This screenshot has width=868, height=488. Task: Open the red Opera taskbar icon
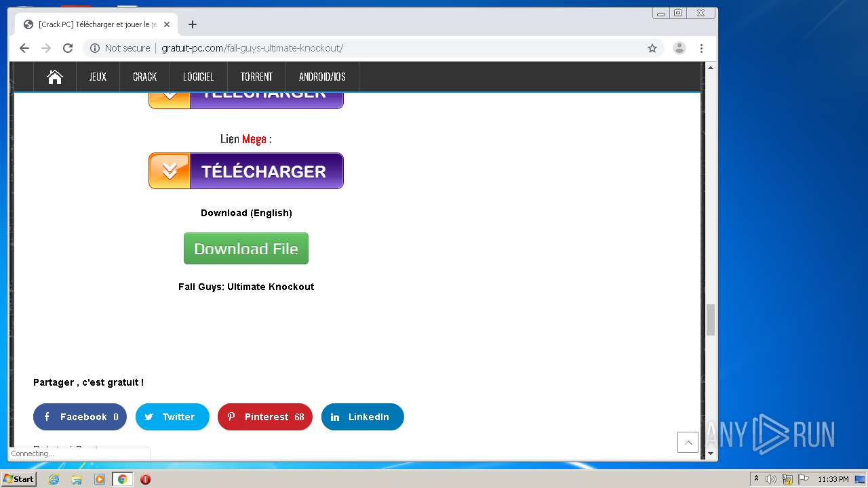(145, 479)
